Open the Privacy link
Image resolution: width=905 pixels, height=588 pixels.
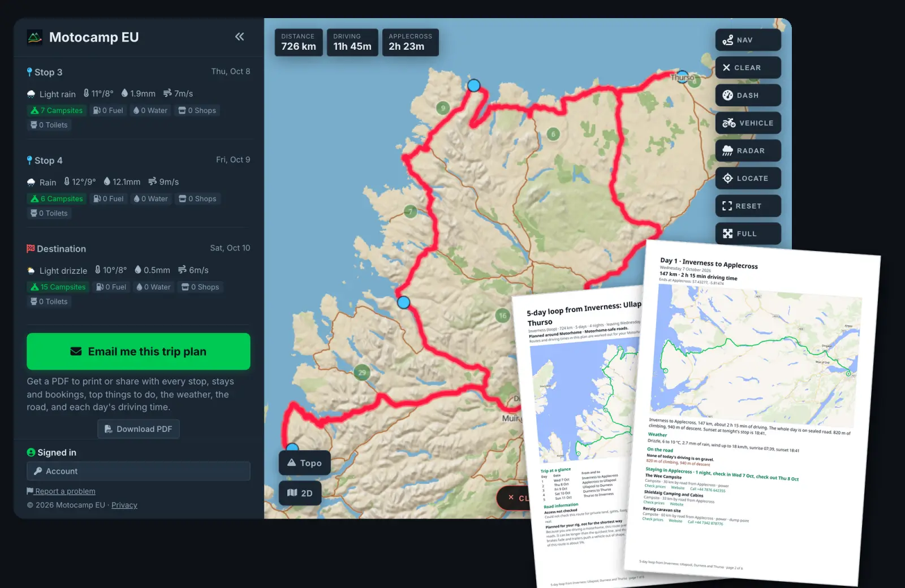pos(124,505)
